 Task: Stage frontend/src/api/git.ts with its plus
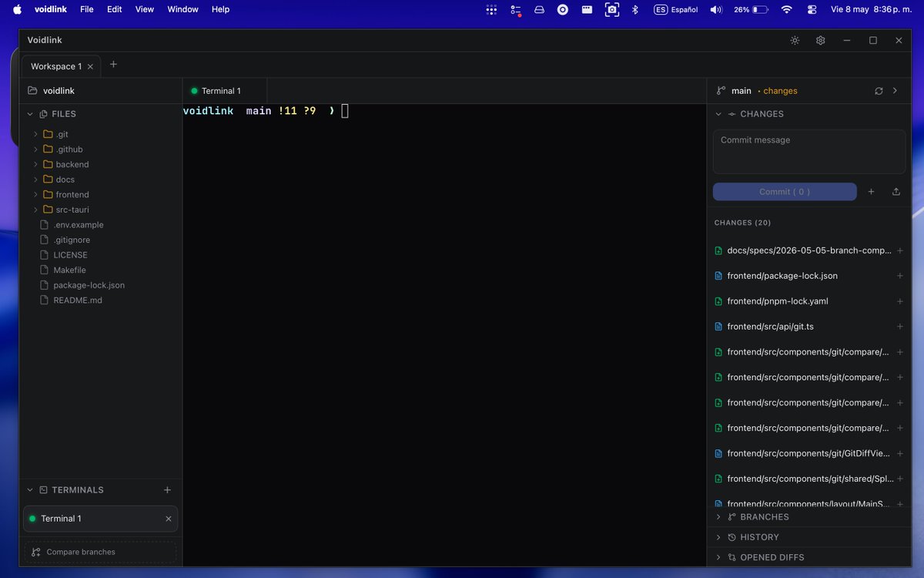[900, 327]
